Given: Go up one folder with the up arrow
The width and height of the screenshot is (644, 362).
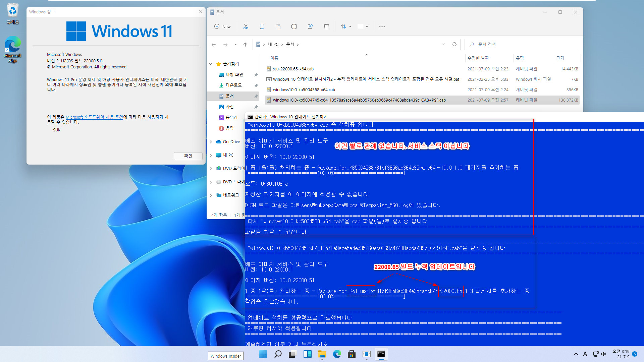Looking at the screenshot, I should coord(246,44).
